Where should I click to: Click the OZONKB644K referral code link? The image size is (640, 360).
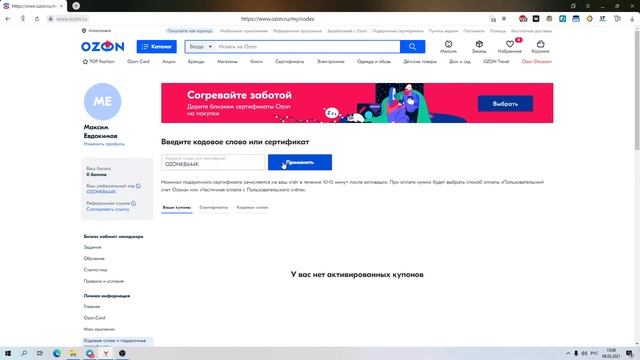pos(101,192)
